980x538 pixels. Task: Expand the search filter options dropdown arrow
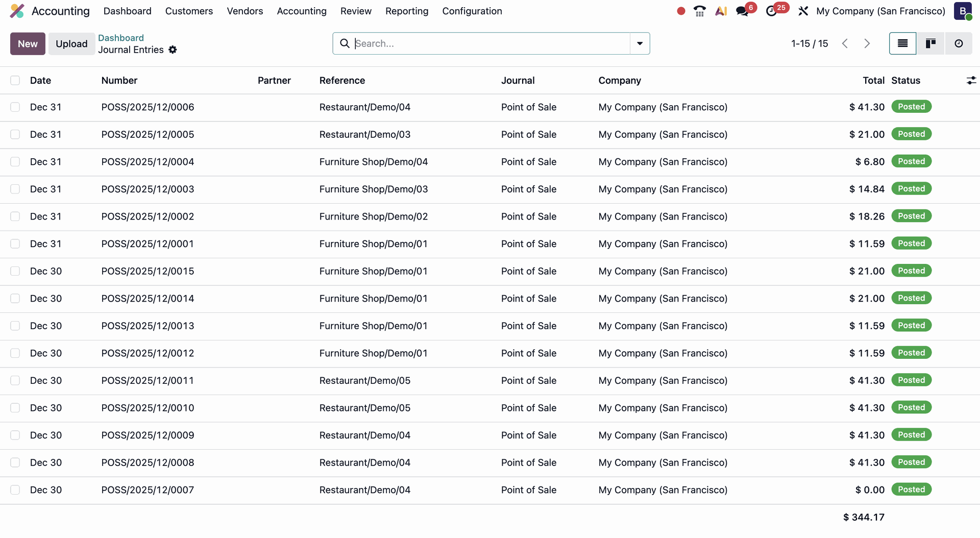(640, 43)
